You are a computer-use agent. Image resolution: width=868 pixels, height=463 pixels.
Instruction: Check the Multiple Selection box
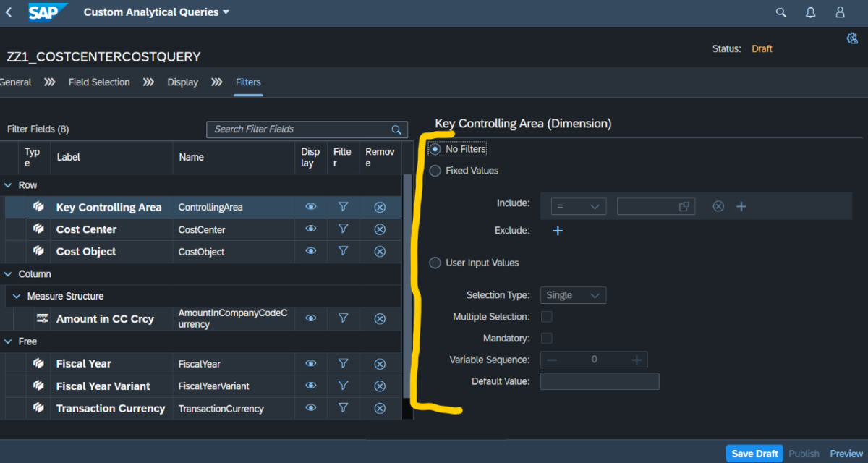(547, 316)
